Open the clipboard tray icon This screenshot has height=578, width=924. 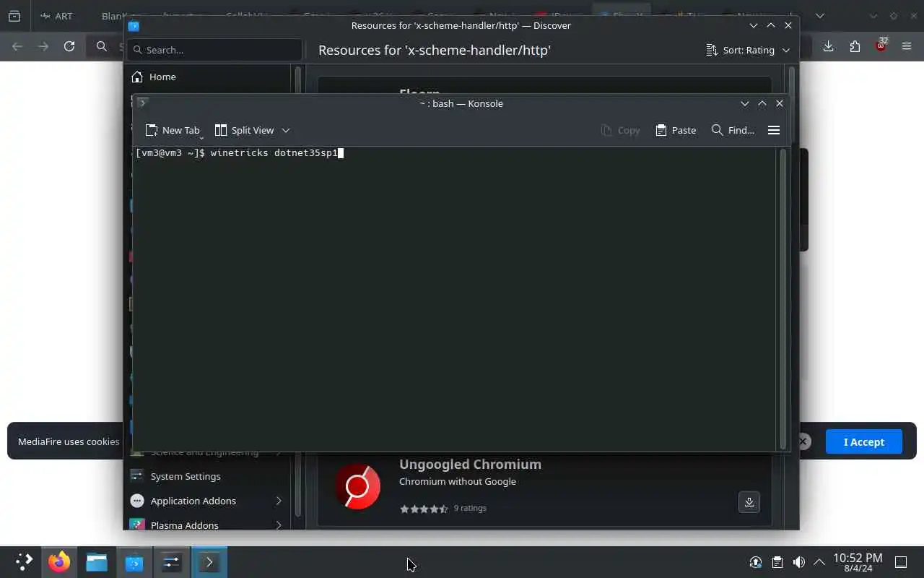777,562
